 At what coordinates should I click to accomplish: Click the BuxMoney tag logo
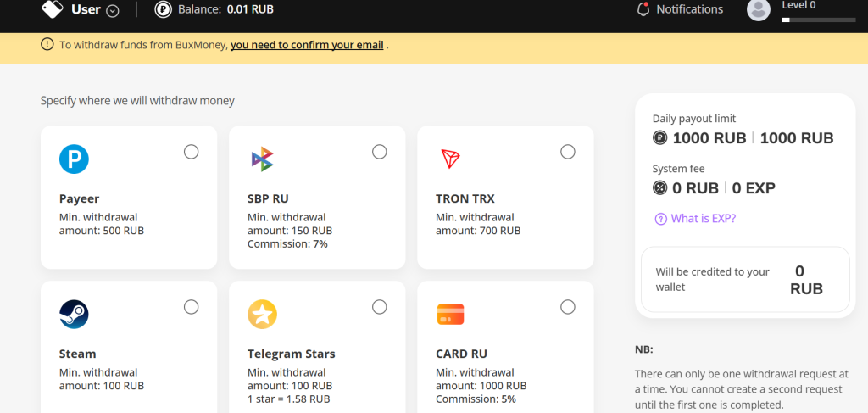[52, 9]
